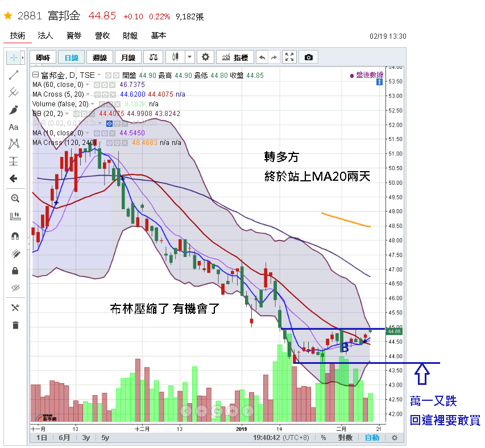The width and height of the screenshot is (485, 448).
Task: Open the time axis settings gear
Action: click(395, 438)
